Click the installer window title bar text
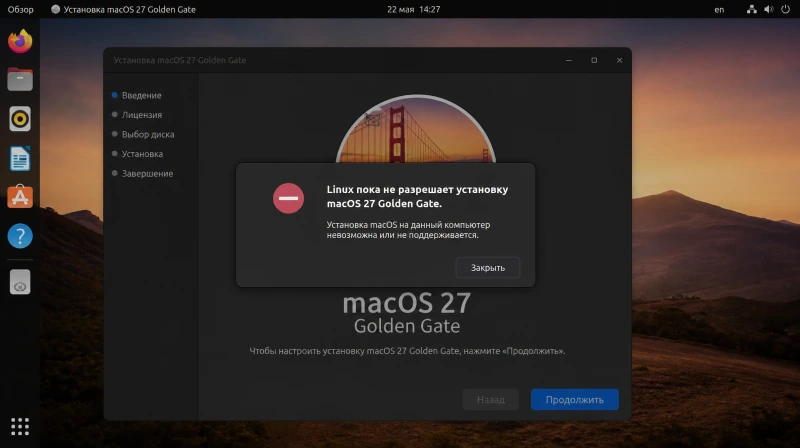 click(x=180, y=60)
